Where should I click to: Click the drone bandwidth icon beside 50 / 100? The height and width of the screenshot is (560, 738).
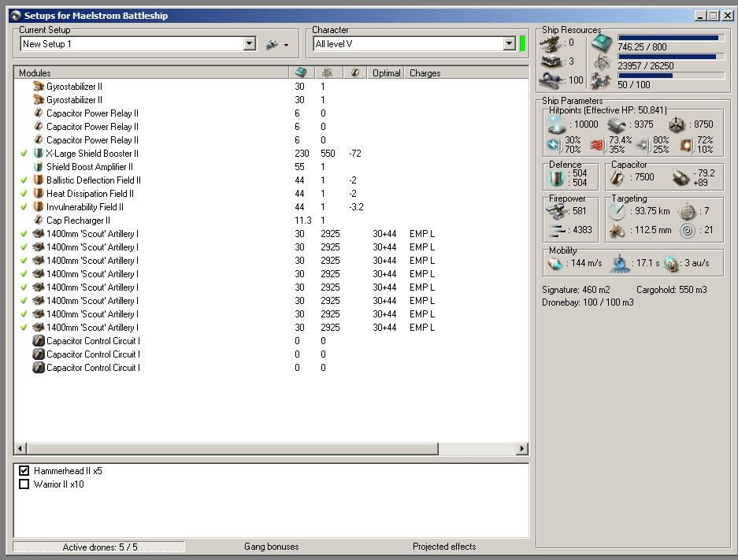[x=601, y=81]
